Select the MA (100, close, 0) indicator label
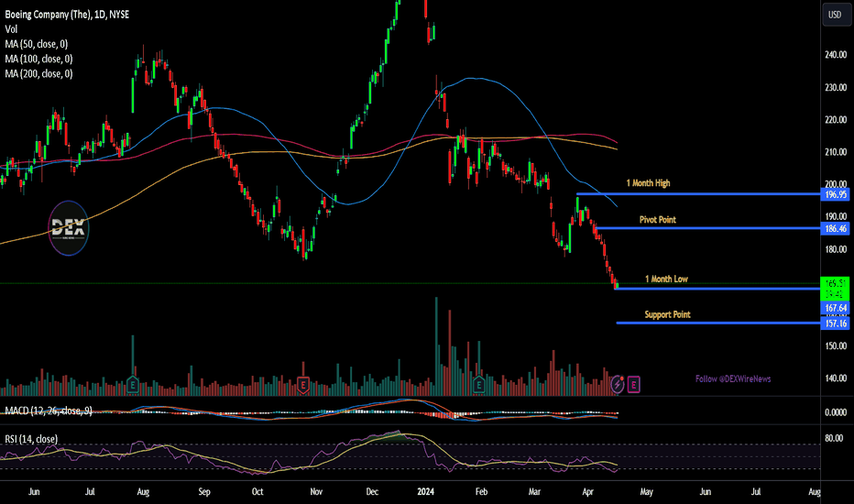 [x=38, y=59]
